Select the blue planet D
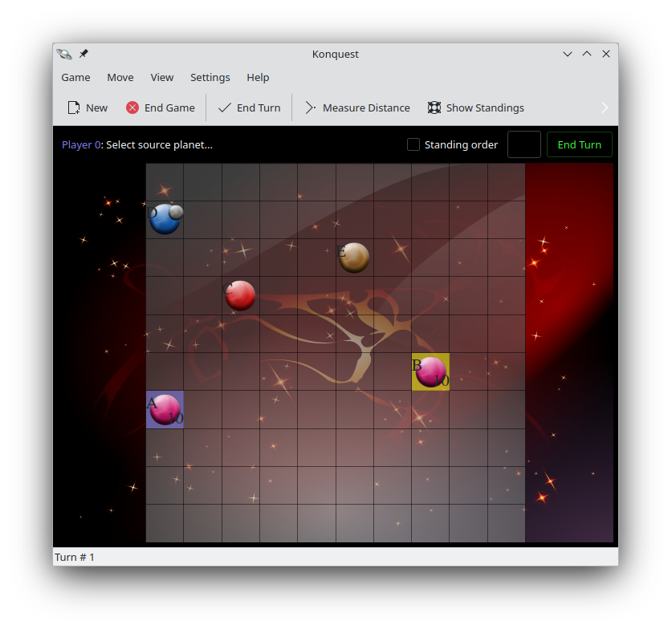The width and height of the screenshot is (672, 629). (165, 219)
